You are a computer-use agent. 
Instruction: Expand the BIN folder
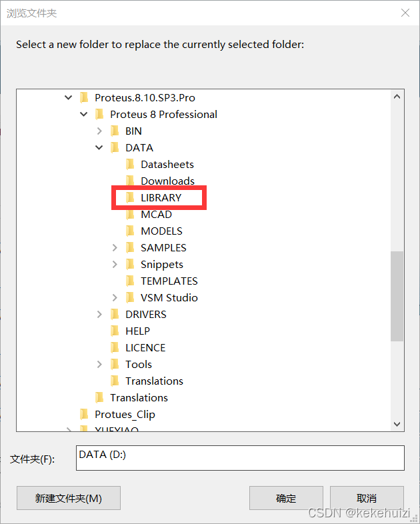pos(99,131)
